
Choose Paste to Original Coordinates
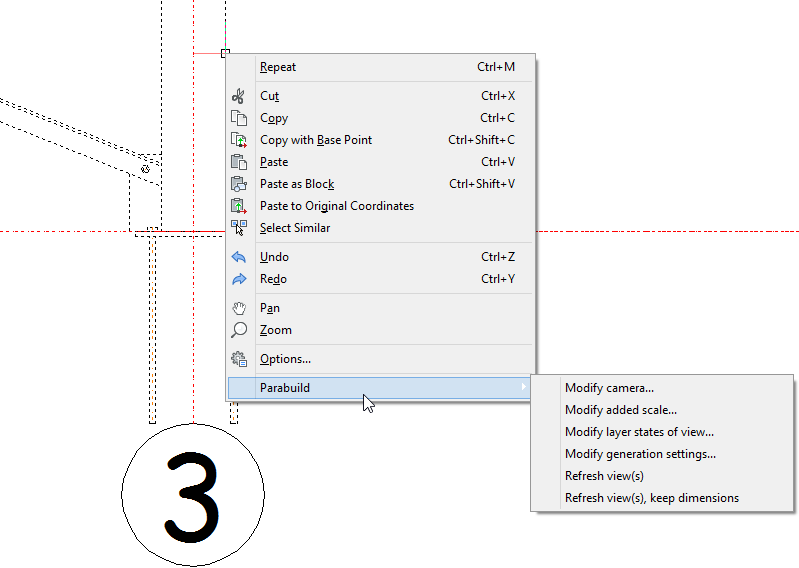(x=380, y=206)
